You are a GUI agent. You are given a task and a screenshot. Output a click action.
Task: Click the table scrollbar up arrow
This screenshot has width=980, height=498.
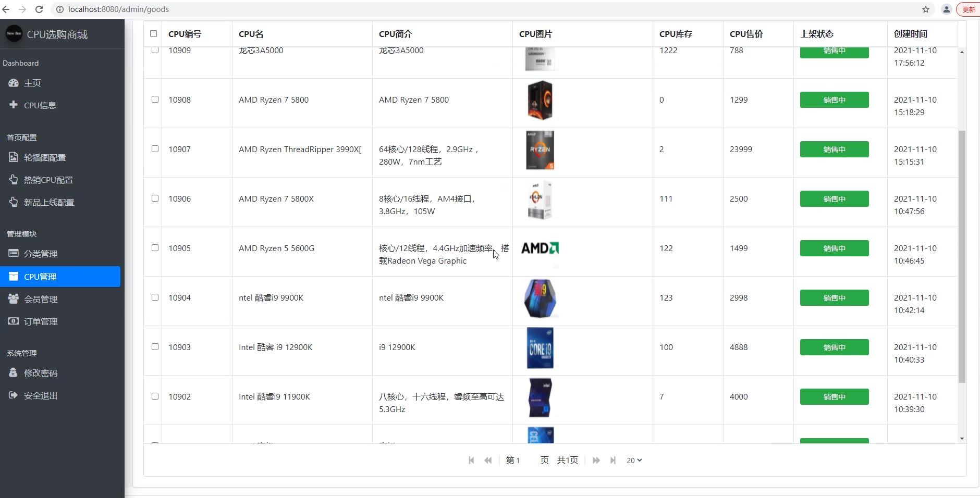962,52
